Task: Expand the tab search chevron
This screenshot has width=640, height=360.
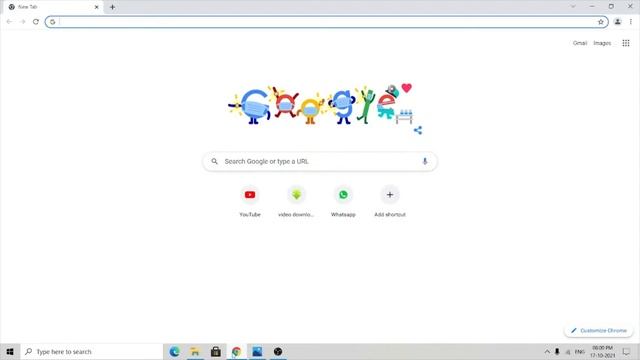Action: (573, 7)
